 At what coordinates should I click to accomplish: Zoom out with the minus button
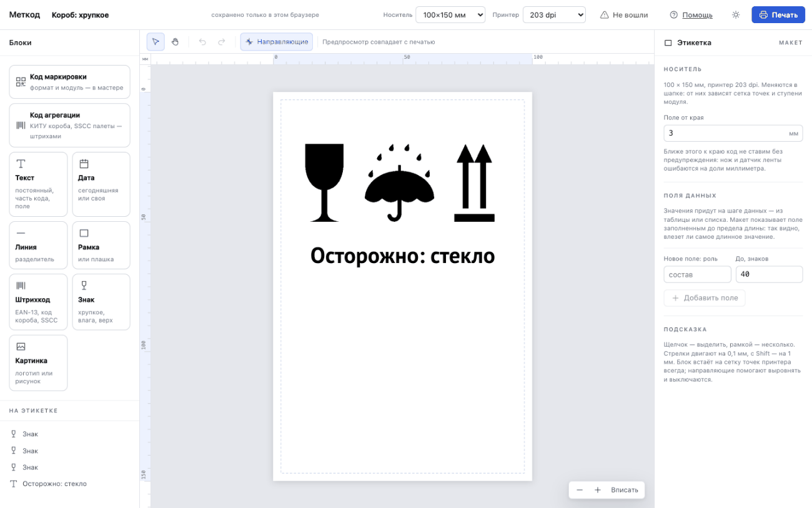click(580, 490)
